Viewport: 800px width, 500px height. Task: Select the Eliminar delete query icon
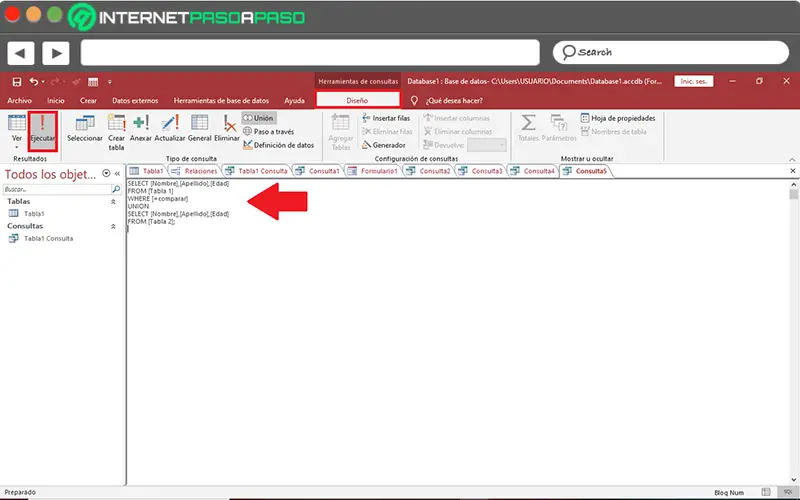[x=227, y=128]
